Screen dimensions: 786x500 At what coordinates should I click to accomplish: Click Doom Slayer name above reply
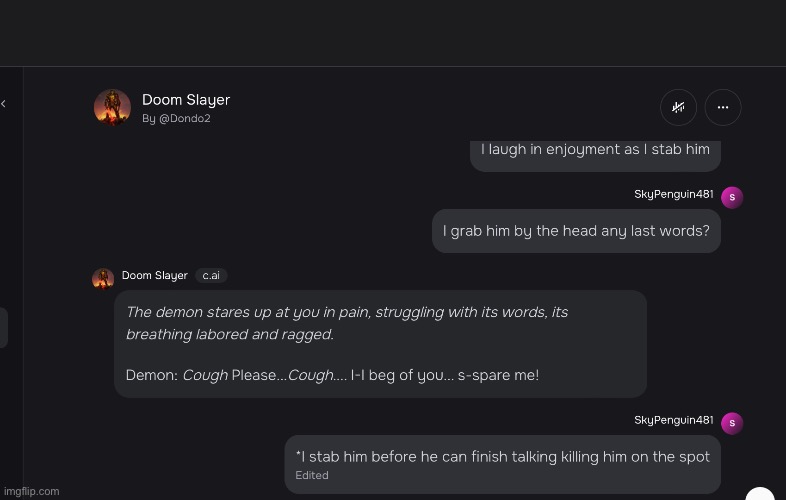[154, 275]
